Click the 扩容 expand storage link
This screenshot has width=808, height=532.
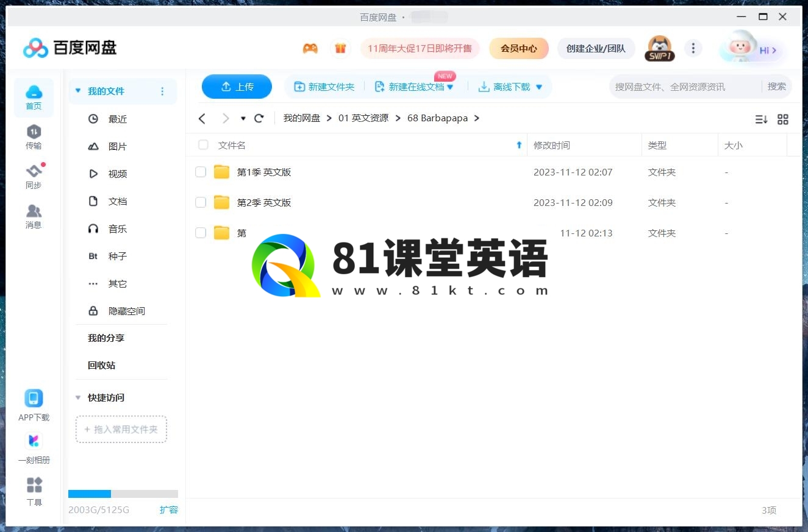[x=169, y=510]
